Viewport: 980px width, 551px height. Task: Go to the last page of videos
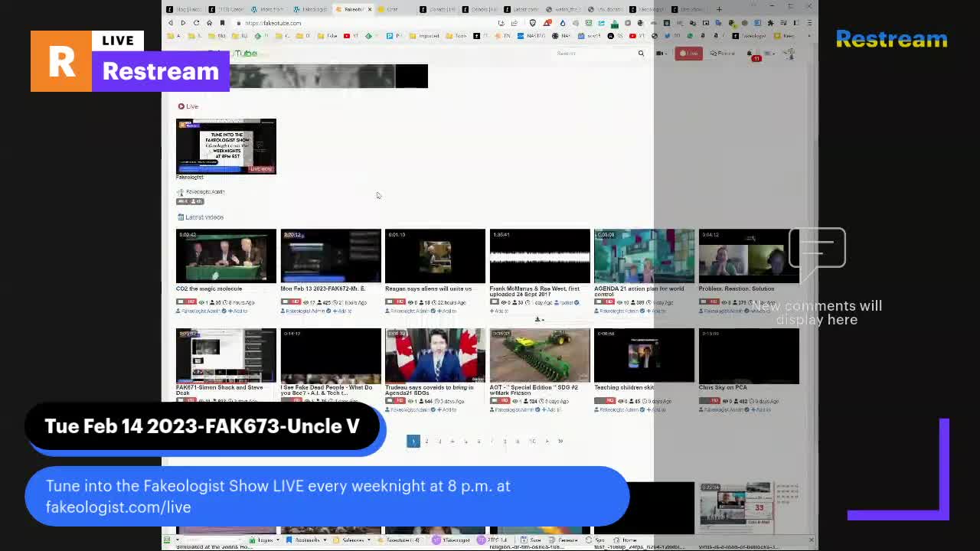tap(560, 441)
